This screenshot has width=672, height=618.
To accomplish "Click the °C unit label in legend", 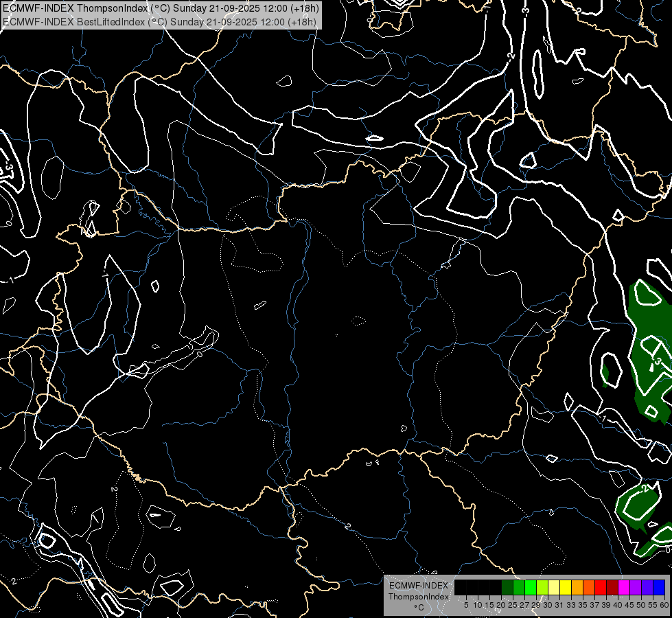I will coord(418,607).
